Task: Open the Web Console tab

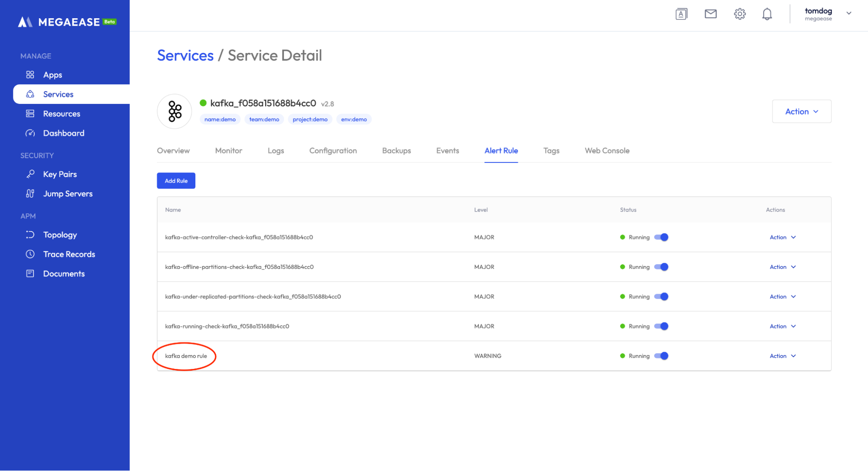Action: (607, 151)
